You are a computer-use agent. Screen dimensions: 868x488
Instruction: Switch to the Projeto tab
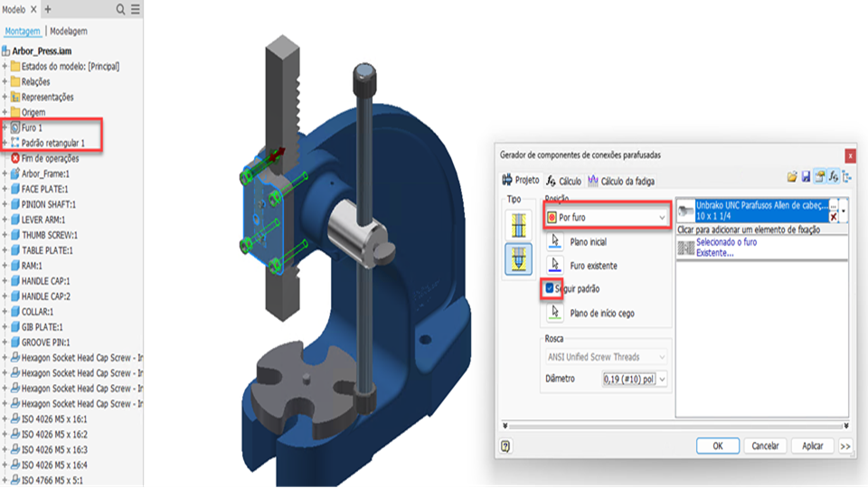[521, 181]
